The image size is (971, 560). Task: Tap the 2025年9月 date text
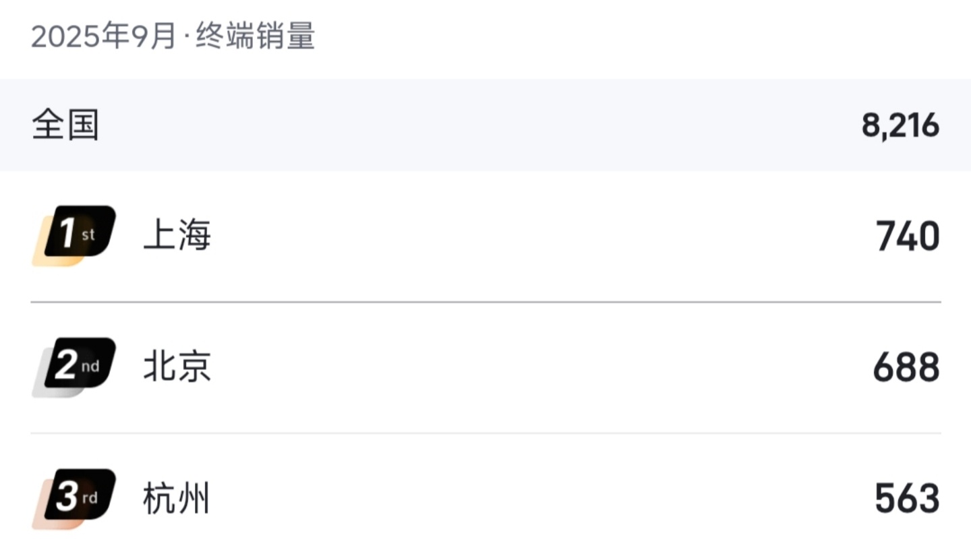point(104,36)
